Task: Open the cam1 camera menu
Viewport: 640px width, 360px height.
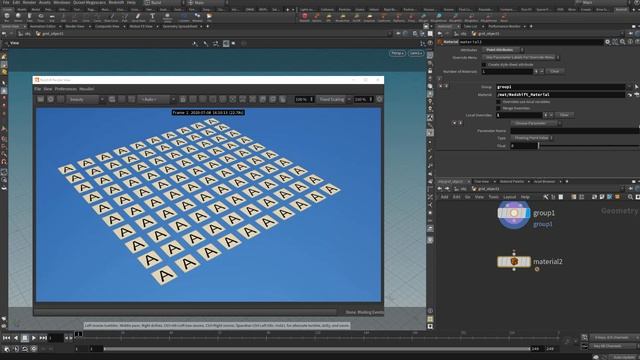Action: [416, 53]
